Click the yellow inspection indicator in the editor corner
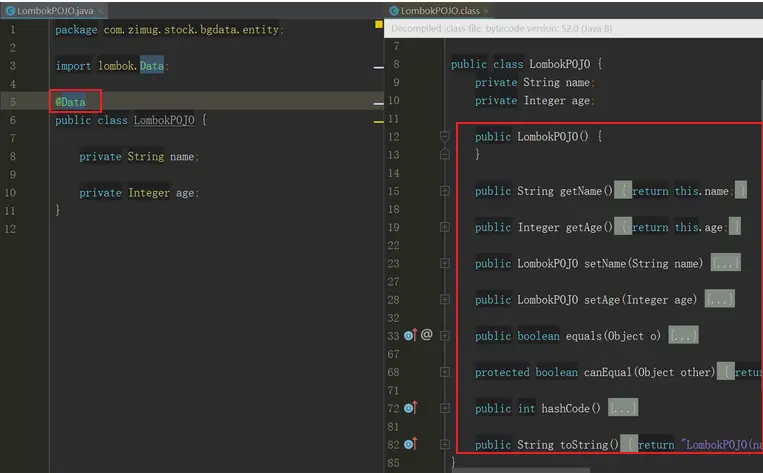Image resolution: width=763 pixels, height=473 pixels. click(x=379, y=24)
